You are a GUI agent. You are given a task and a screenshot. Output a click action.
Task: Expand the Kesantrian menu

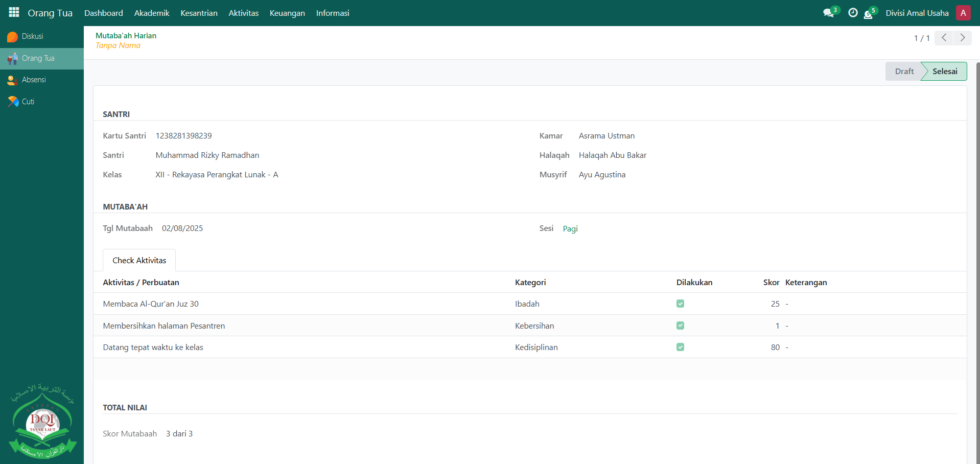pos(199,13)
